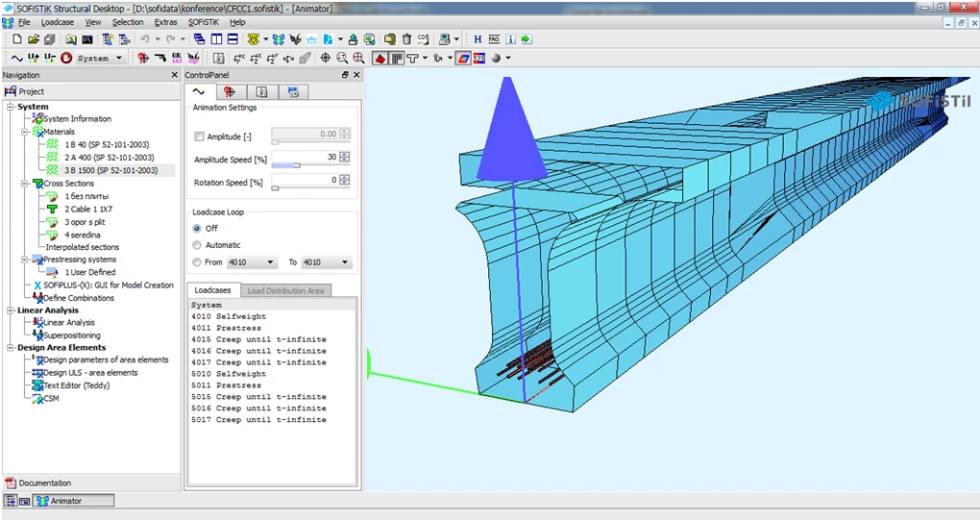
Task: Click the Undo arrow icon
Action: click(x=145, y=39)
